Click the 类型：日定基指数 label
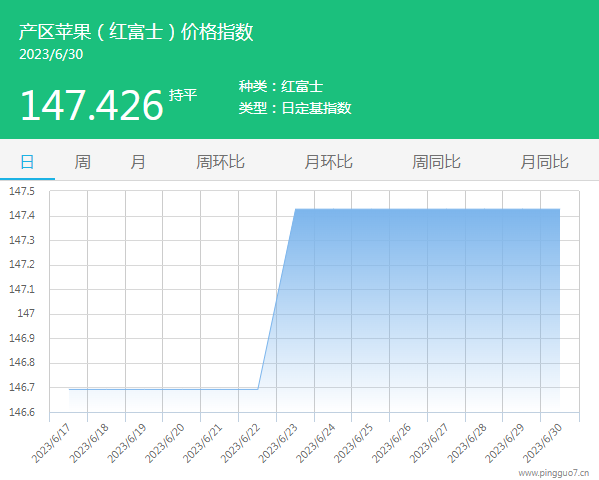 click(x=295, y=108)
